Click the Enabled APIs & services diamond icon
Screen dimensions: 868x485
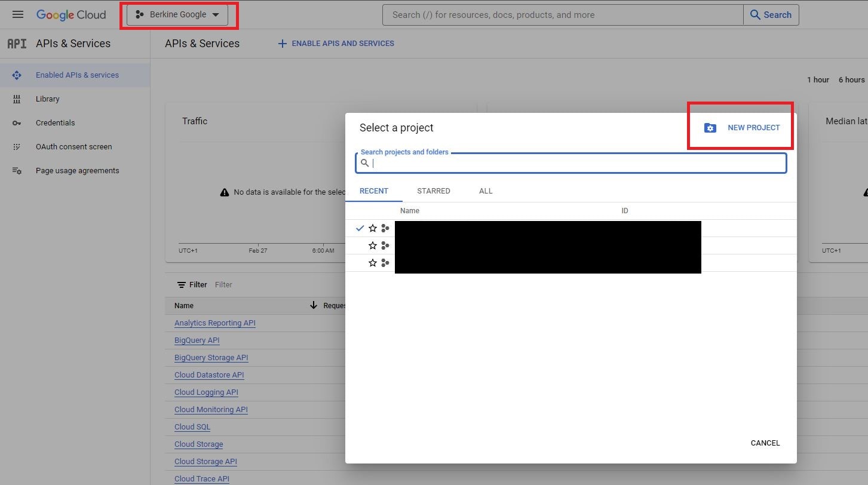[17, 75]
